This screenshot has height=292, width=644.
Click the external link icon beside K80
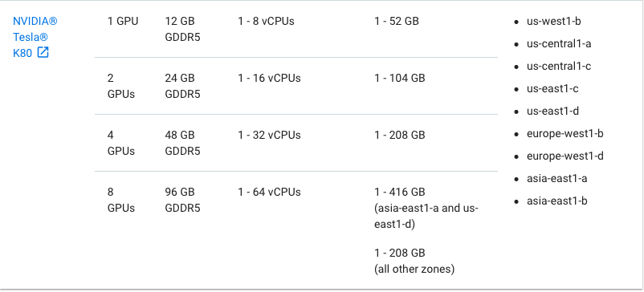tap(43, 52)
